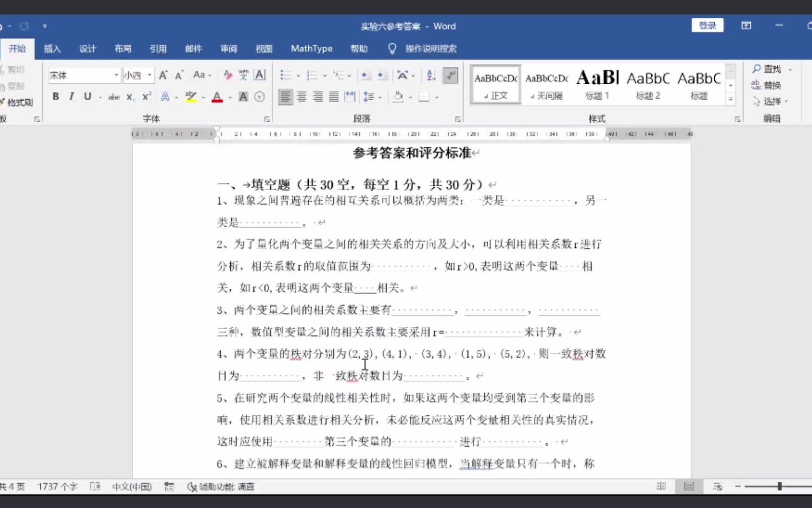The width and height of the screenshot is (812, 508).
Task: Apply multilevel list icon
Action: click(338, 75)
